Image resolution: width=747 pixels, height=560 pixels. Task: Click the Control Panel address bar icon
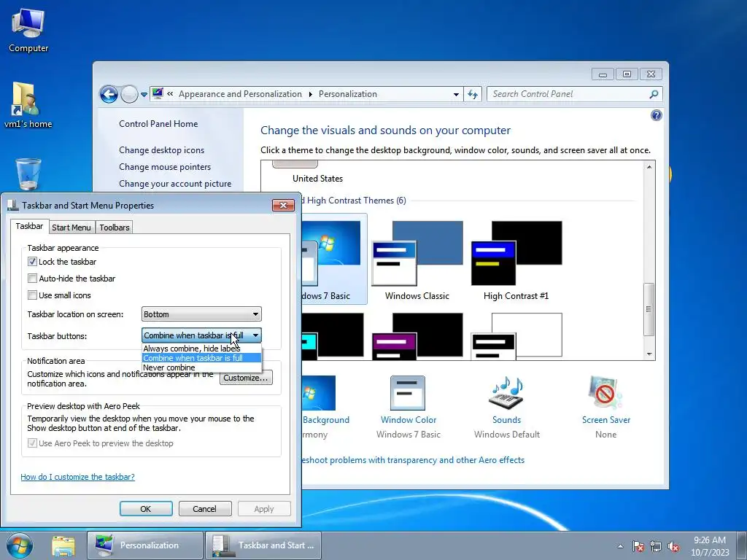[158, 94]
